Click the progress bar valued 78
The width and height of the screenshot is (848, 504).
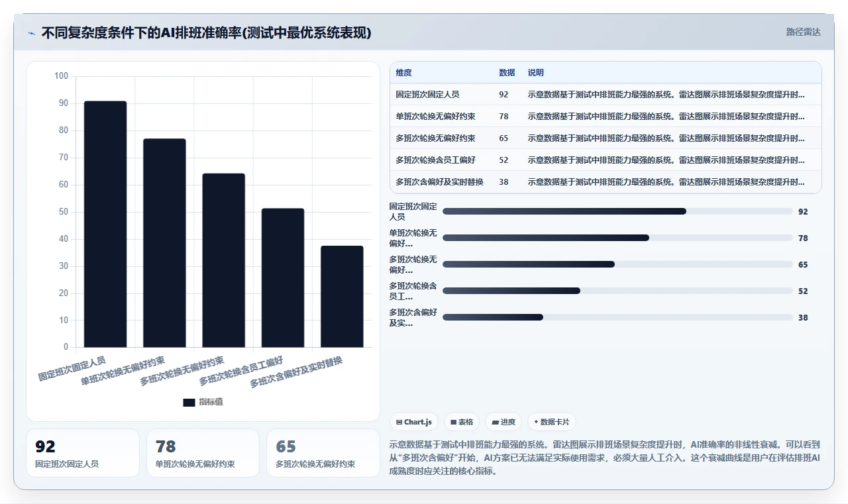[617, 238]
